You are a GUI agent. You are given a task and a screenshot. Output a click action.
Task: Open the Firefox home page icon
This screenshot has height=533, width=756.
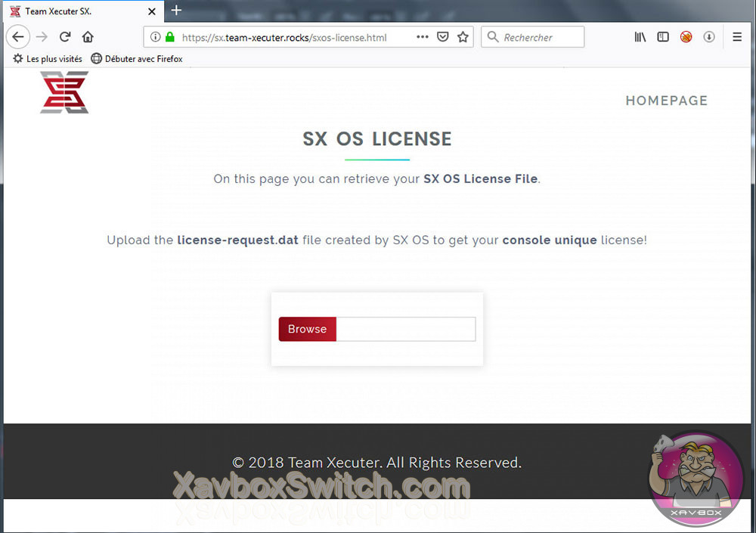(x=88, y=36)
